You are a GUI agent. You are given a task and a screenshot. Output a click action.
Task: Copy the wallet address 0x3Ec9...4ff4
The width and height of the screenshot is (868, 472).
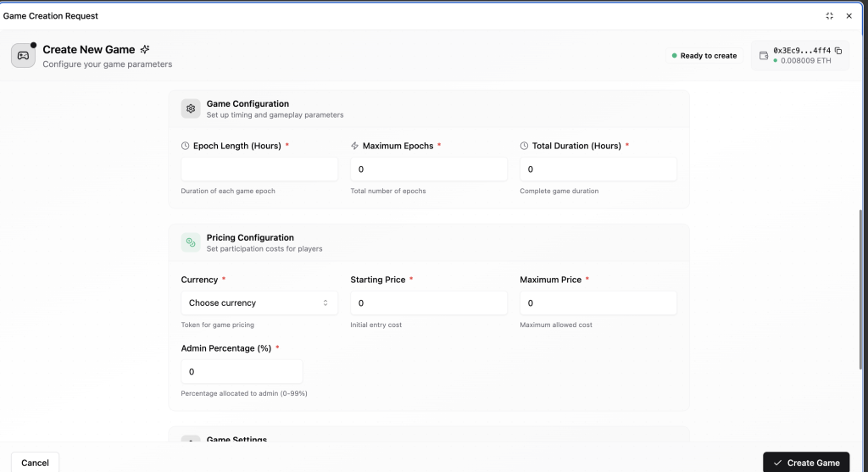coord(838,51)
